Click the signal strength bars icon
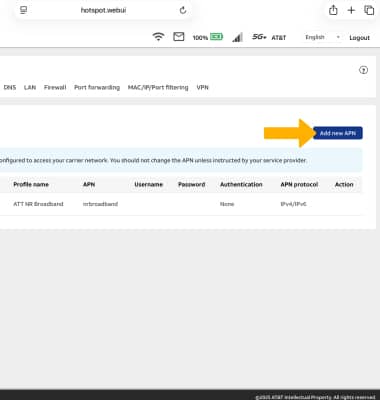 (x=237, y=37)
